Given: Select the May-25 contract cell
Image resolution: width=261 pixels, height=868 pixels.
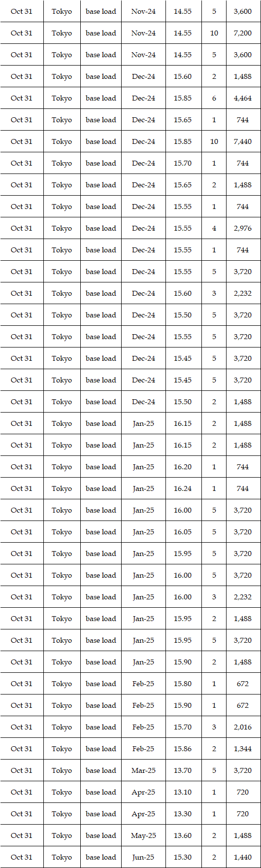Looking at the screenshot, I should click(x=143, y=835).
